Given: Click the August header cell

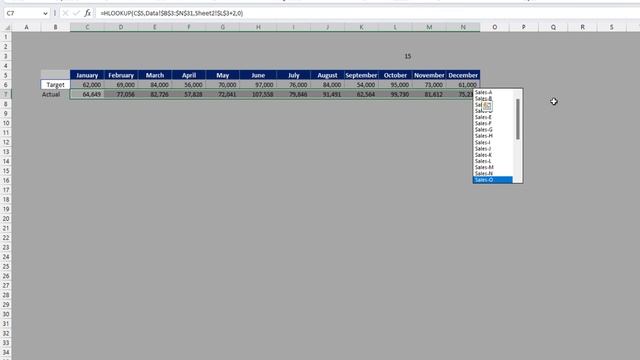Looking at the screenshot, I should pos(327,75).
